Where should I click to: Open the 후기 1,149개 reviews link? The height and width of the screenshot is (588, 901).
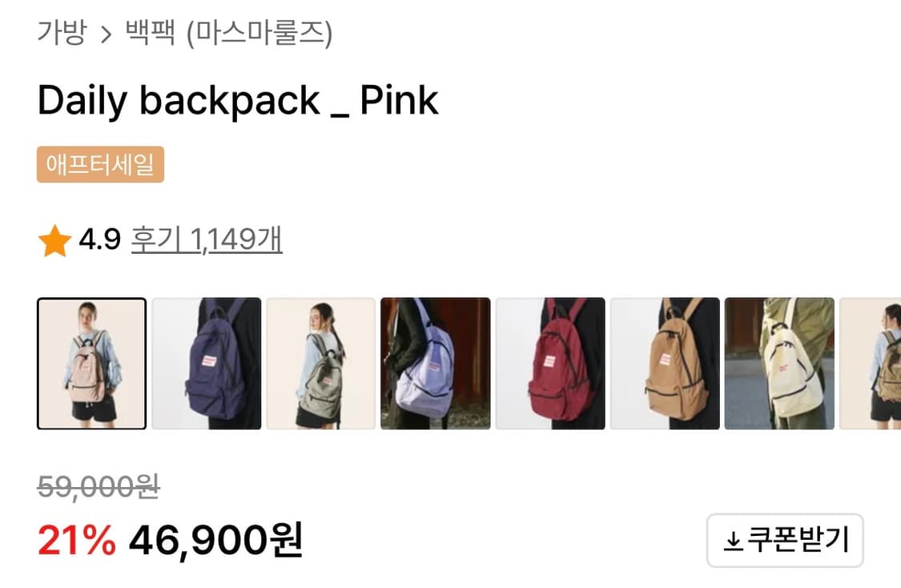(207, 239)
